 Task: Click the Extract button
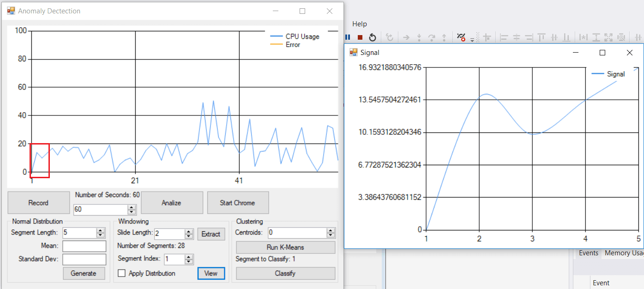click(x=211, y=234)
